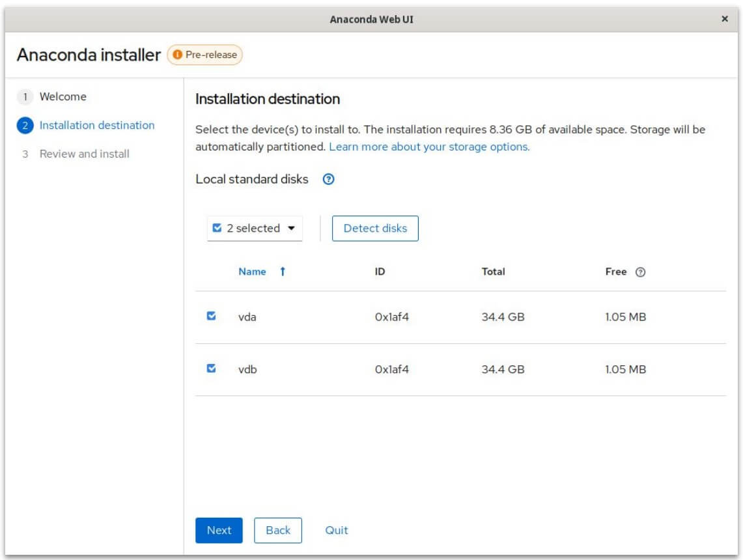The width and height of the screenshot is (743, 560).
Task: Click the Next button
Action: tap(219, 530)
